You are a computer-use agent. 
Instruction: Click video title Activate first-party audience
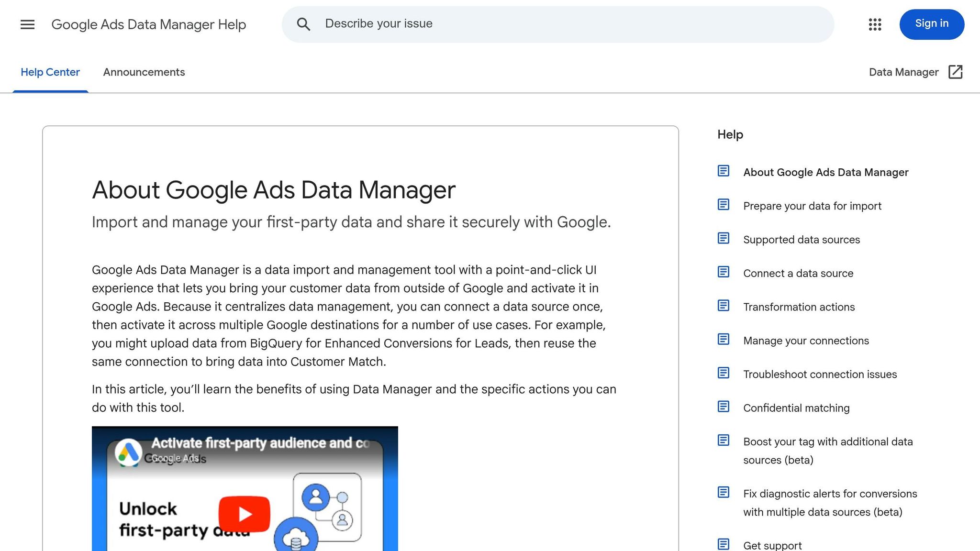[x=260, y=443]
